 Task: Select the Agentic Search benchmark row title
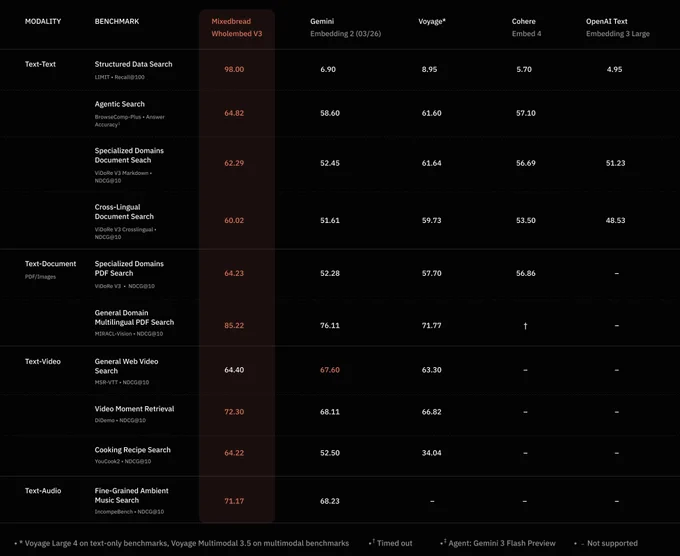pyautogui.click(x=120, y=104)
